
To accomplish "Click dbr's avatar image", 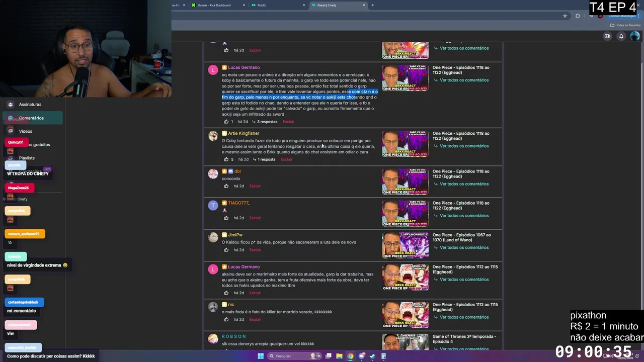I will [x=213, y=174].
